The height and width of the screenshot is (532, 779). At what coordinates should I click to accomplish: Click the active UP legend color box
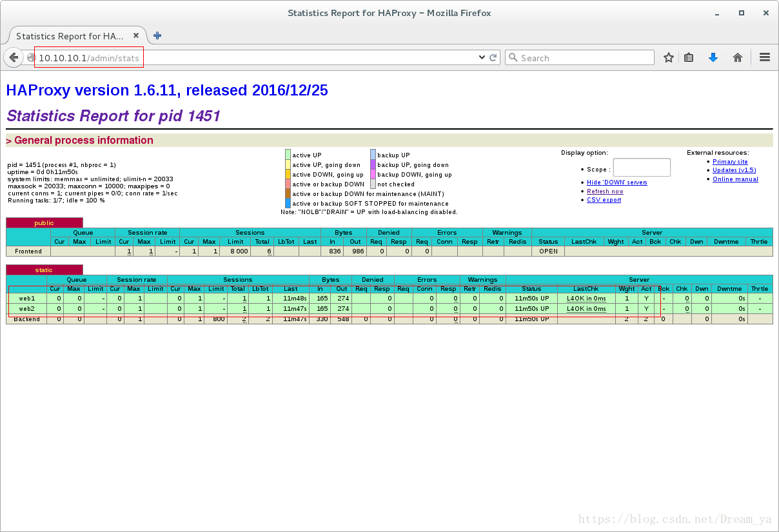pos(288,155)
